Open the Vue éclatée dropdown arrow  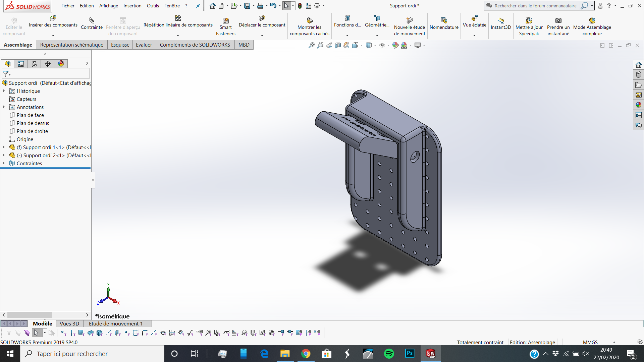[474, 36]
